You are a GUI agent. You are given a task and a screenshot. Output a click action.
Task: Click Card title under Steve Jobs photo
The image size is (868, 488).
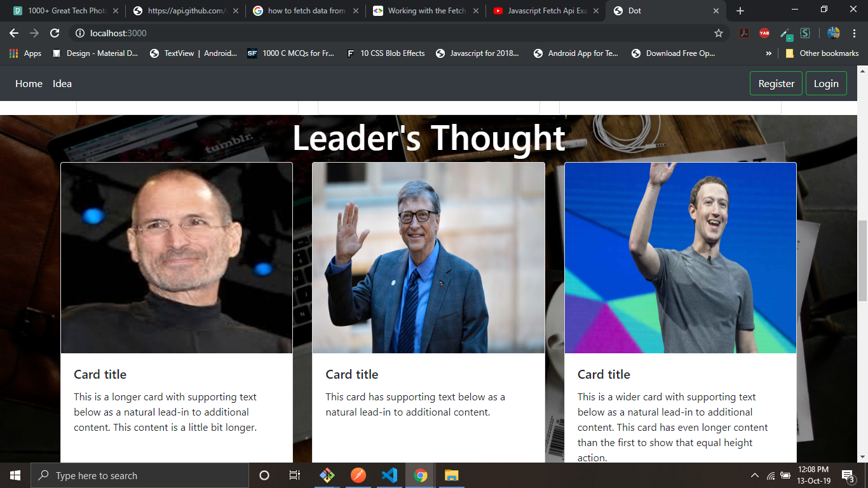100,374
